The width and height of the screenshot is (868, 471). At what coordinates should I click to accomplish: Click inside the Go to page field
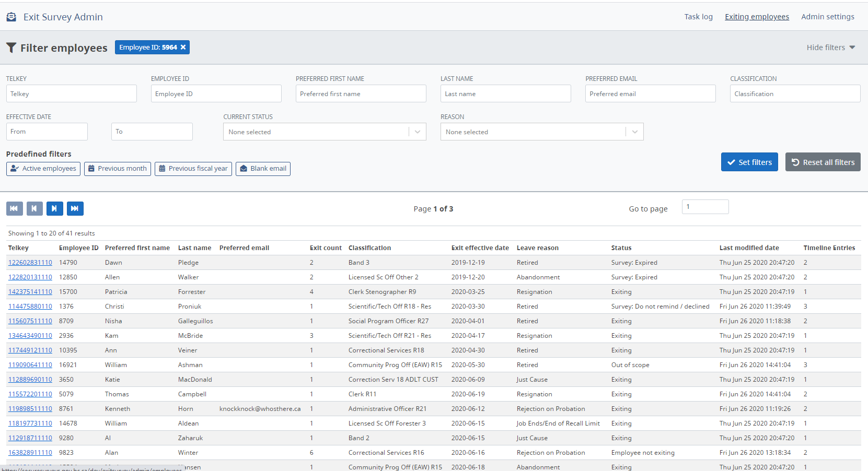705,207
